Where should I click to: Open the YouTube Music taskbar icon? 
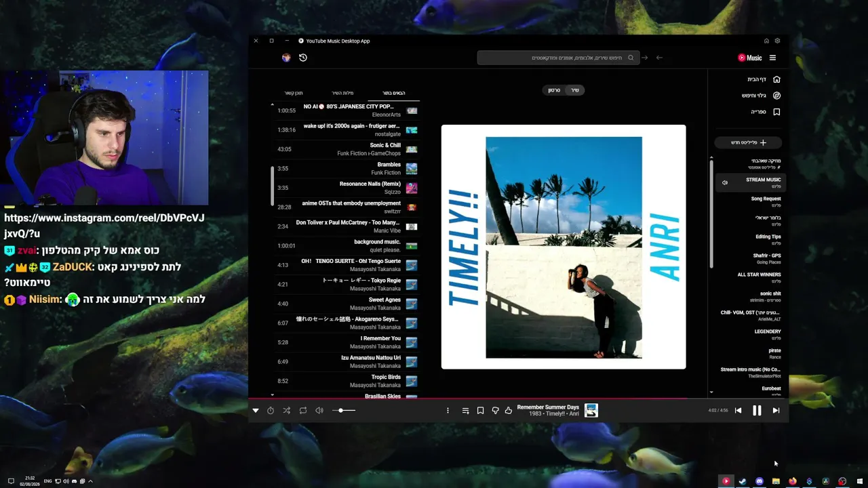(x=726, y=481)
